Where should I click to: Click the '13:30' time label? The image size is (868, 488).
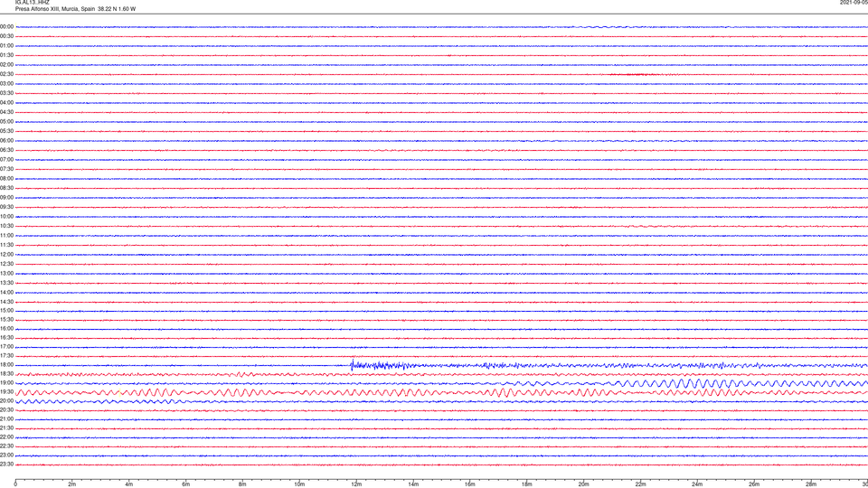6,283
